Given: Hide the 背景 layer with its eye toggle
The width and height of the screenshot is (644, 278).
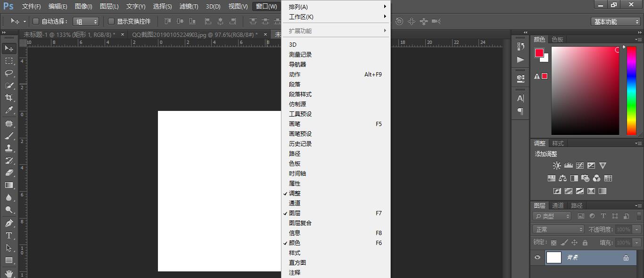Looking at the screenshot, I should point(537,257).
